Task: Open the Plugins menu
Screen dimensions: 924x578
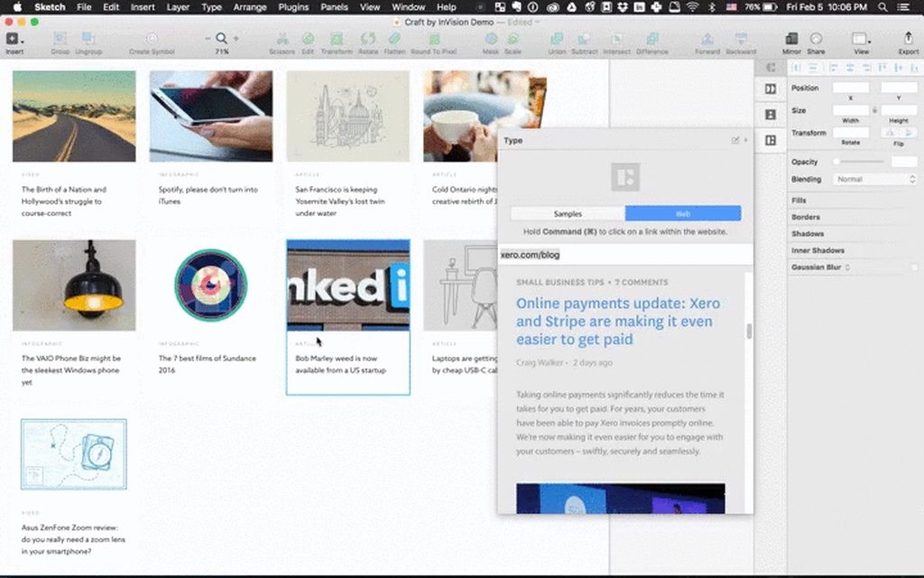Action: (293, 7)
